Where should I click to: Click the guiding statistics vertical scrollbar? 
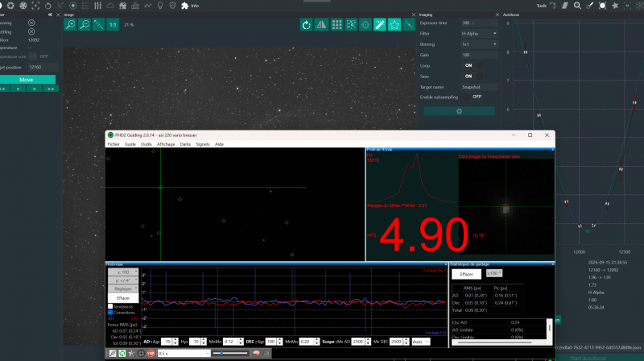click(550, 329)
